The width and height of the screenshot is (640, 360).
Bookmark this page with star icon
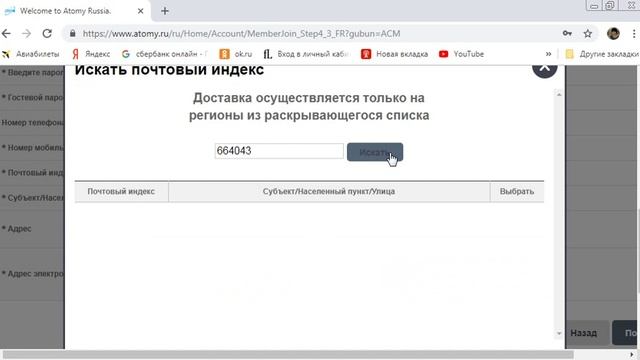(x=587, y=33)
